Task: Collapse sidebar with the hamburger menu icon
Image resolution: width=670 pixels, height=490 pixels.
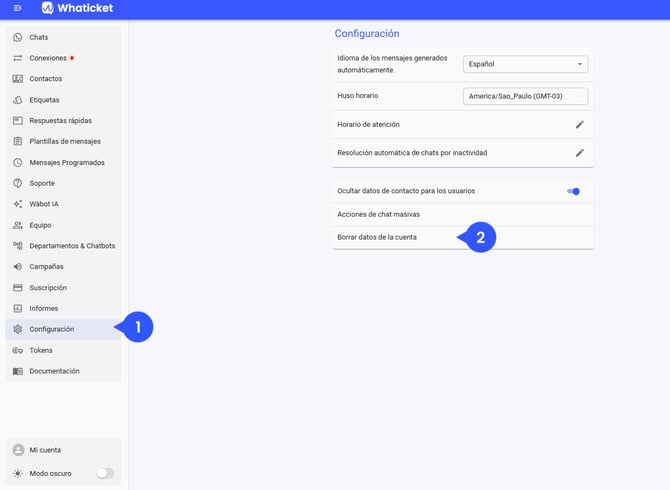Action: [18, 8]
